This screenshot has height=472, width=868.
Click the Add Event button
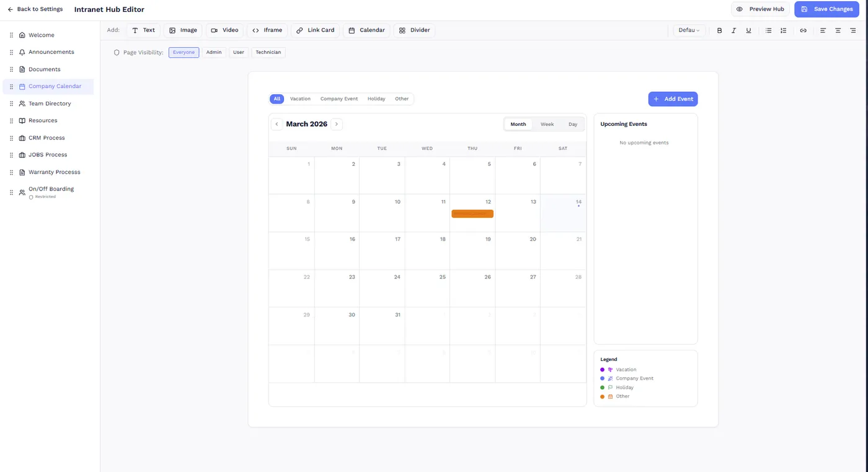[673, 99]
